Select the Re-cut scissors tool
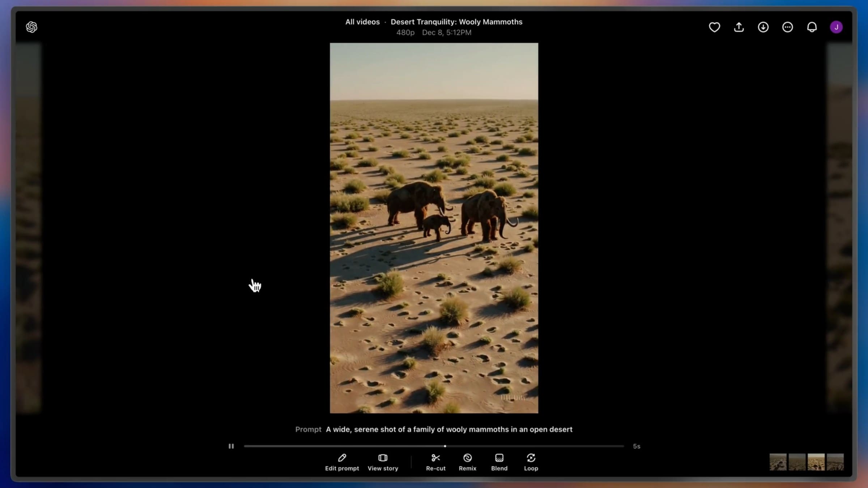The height and width of the screenshot is (488, 868). point(435,462)
